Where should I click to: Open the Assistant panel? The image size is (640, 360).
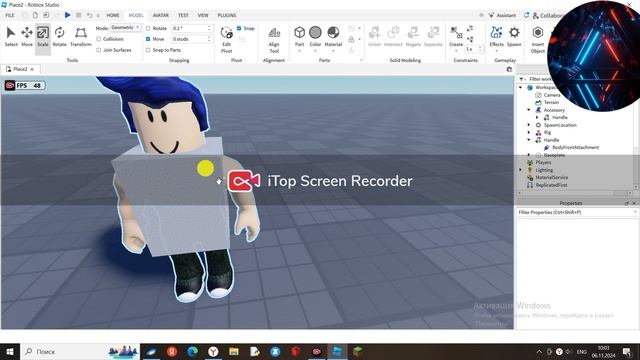point(502,15)
